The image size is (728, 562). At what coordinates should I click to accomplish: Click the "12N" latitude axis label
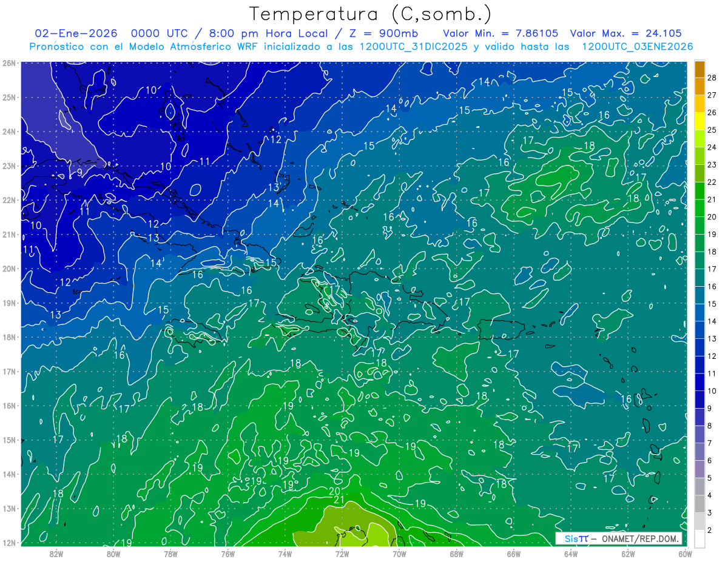pos(9,543)
